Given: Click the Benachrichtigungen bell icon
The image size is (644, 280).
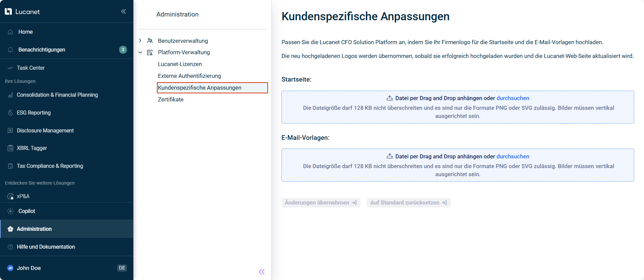Looking at the screenshot, I should click(x=10, y=50).
